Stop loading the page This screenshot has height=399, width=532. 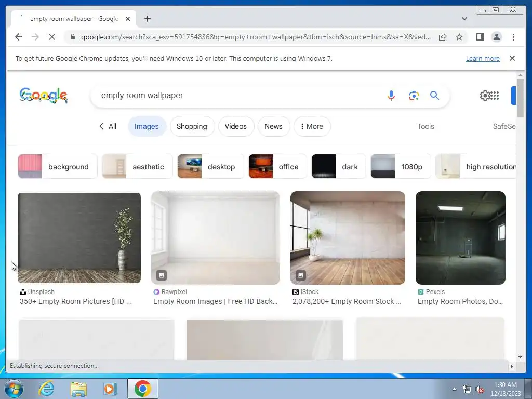pyautogui.click(x=52, y=37)
